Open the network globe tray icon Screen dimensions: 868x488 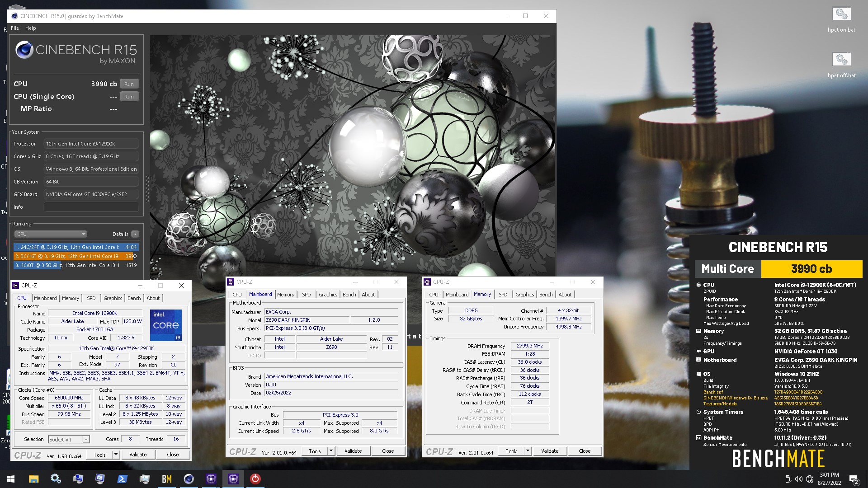pyautogui.click(x=810, y=479)
